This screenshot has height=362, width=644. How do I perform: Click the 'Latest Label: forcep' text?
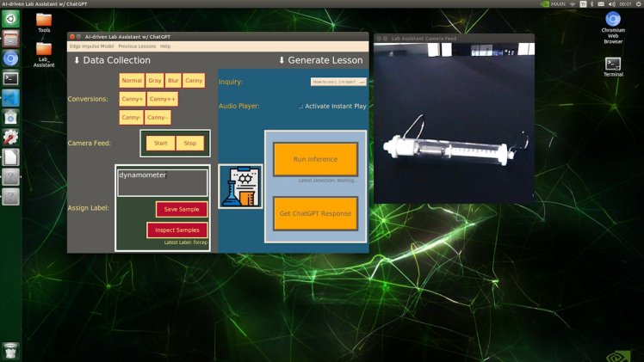[x=186, y=242]
